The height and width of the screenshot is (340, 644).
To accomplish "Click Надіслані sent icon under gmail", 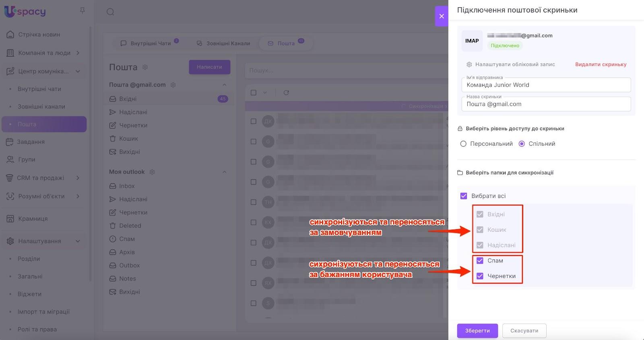I will point(113,112).
